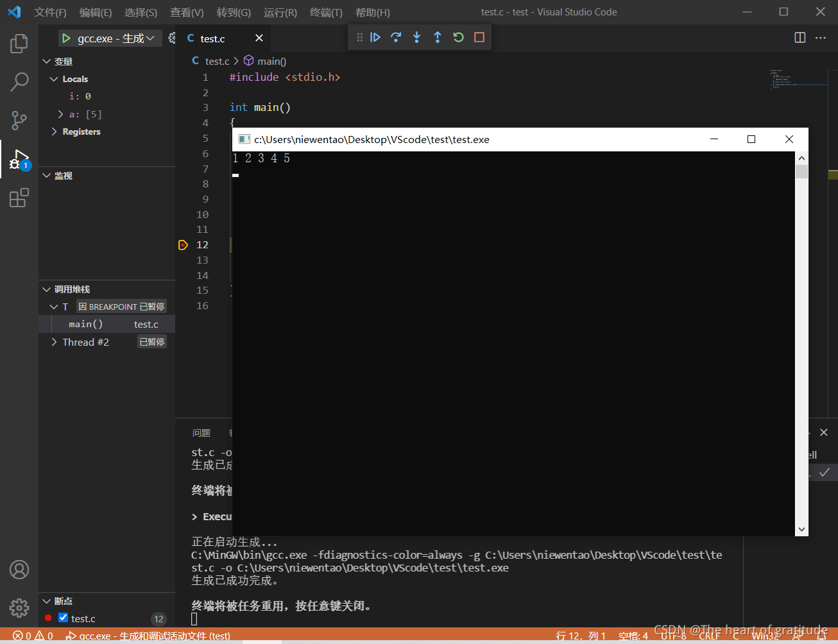Select the main() call stack frame
Screen dimensions: 838x644
[x=107, y=324]
